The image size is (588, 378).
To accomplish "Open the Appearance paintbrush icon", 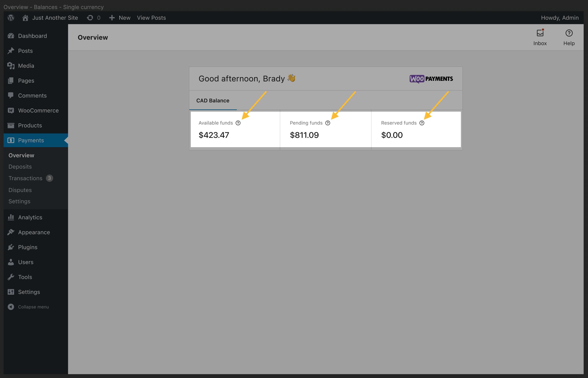I will click(11, 232).
